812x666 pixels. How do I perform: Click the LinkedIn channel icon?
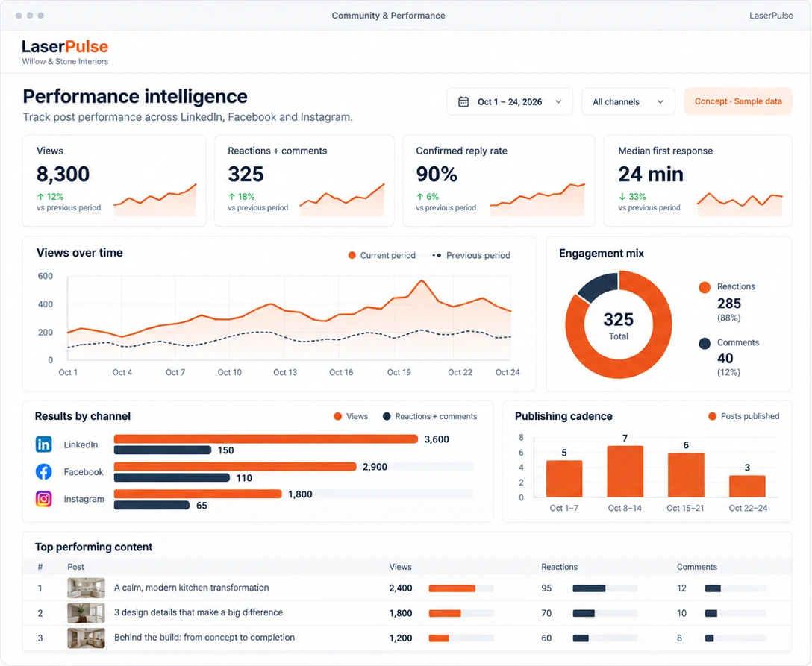(x=43, y=444)
